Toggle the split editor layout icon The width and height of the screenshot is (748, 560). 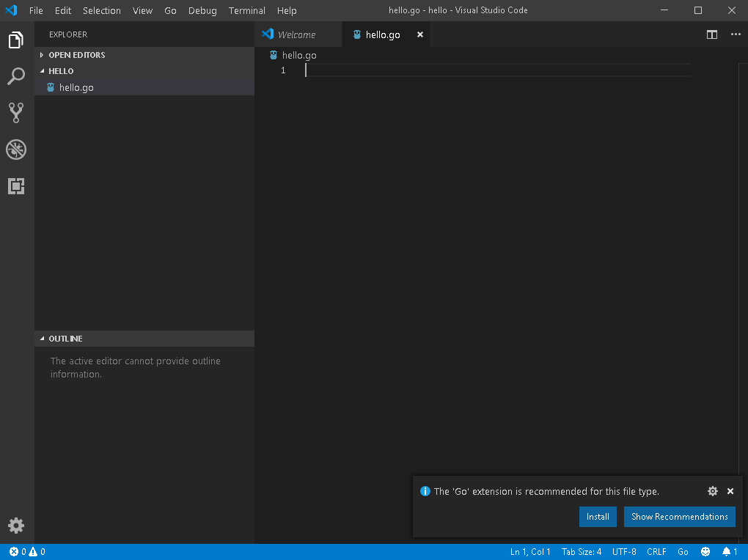(x=711, y=34)
